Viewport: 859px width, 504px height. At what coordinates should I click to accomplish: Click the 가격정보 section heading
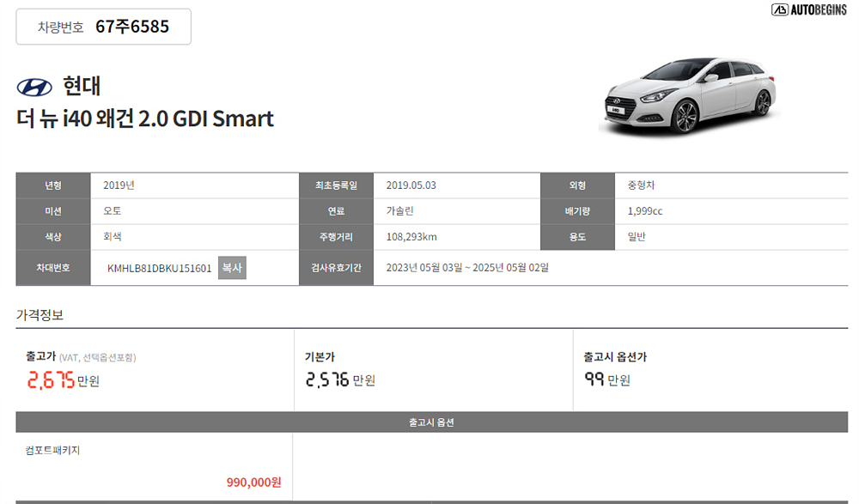point(40,315)
